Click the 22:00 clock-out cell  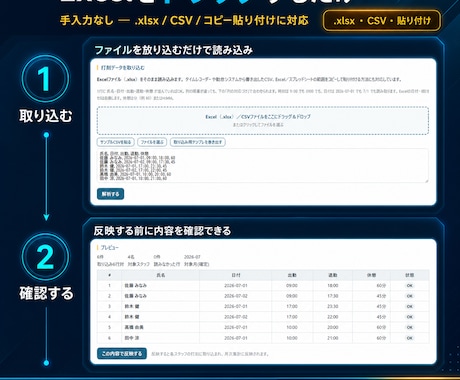333,317
